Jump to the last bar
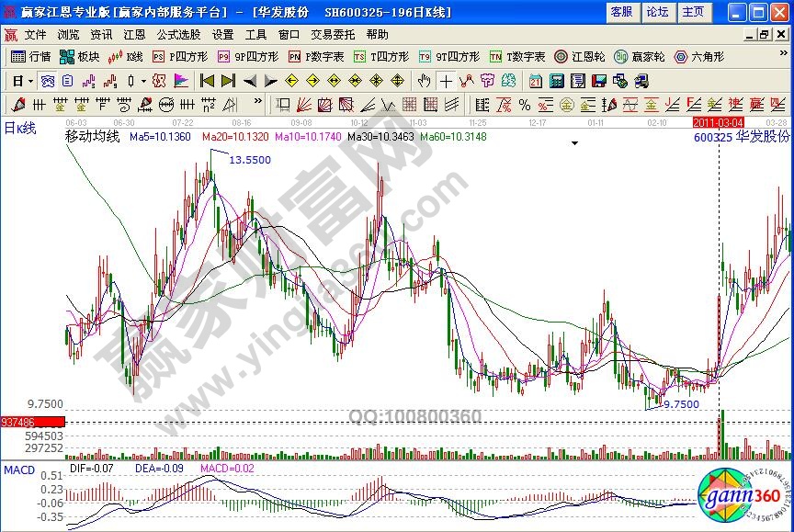This screenshot has width=794, height=532. point(229,81)
